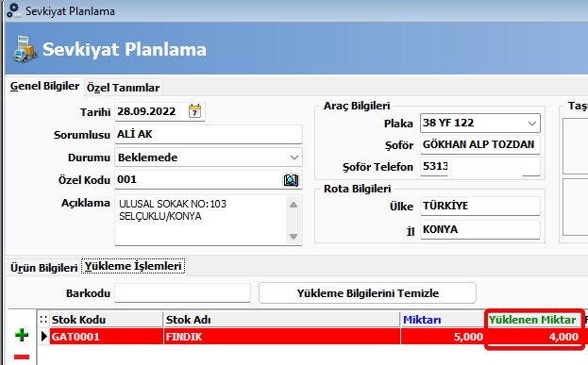Screen dimensions: 588x365
Task: Click the grid column chooser dots icon
Action: tap(43, 320)
